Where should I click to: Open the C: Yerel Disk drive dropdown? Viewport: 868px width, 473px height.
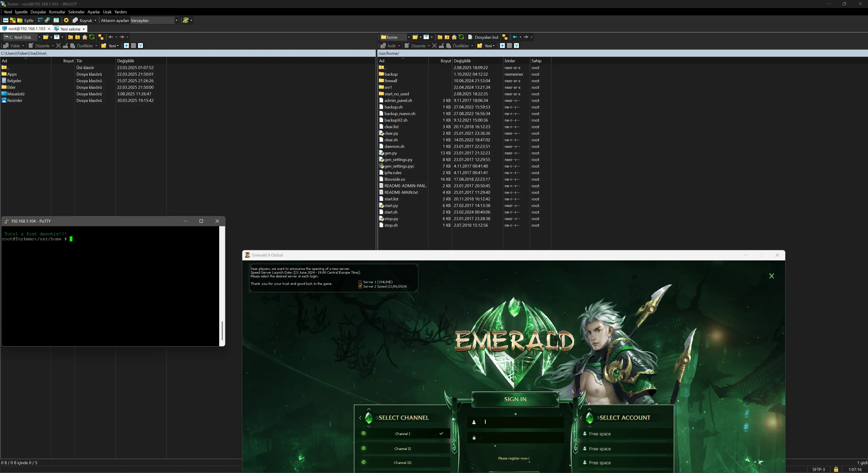(x=39, y=37)
